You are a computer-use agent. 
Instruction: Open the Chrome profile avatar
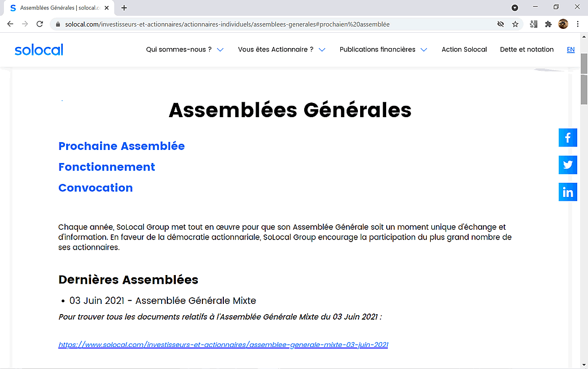click(563, 24)
